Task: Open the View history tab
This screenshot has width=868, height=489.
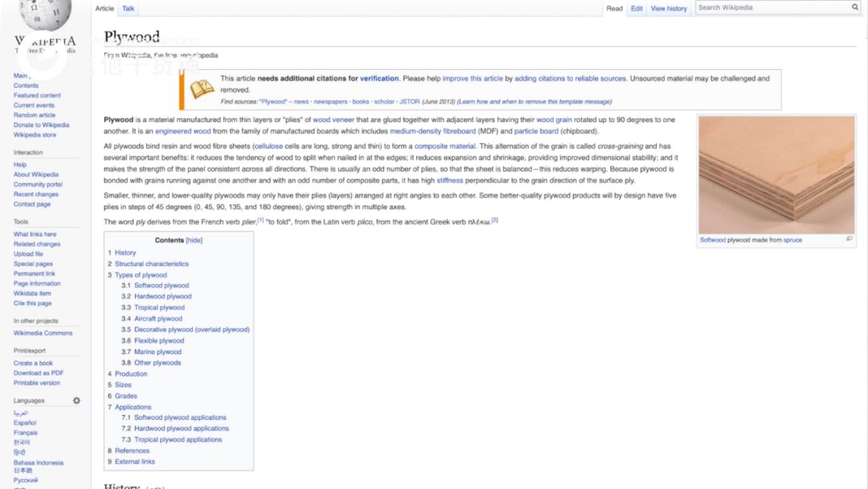Action: 669,8
